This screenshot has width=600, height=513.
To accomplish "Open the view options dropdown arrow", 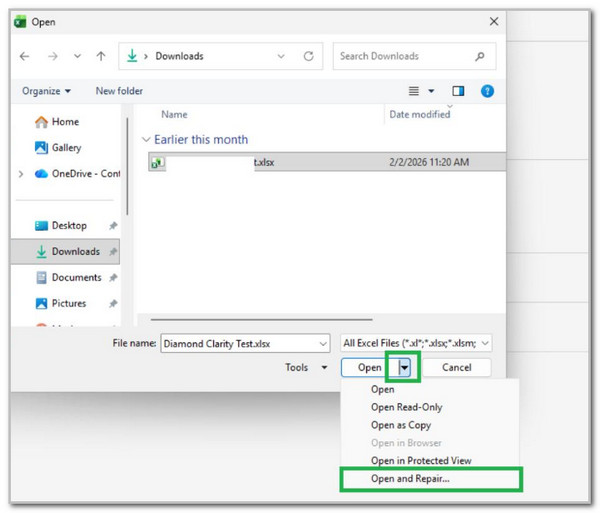I will [x=431, y=91].
